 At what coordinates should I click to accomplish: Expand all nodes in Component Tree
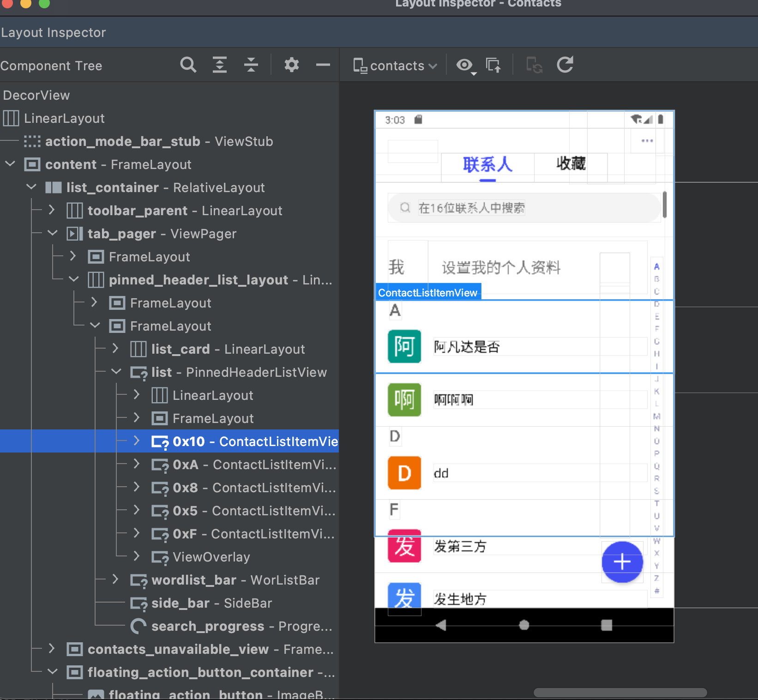[220, 65]
